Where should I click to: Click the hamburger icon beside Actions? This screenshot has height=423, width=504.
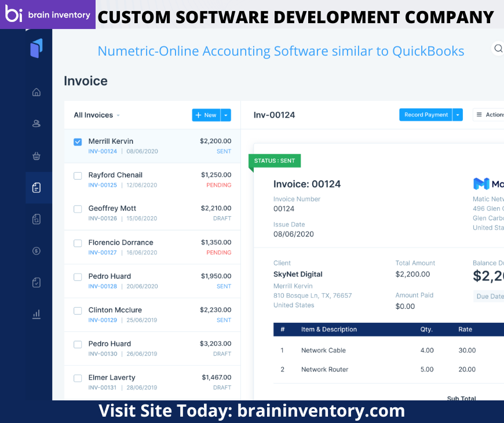(479, 115)
